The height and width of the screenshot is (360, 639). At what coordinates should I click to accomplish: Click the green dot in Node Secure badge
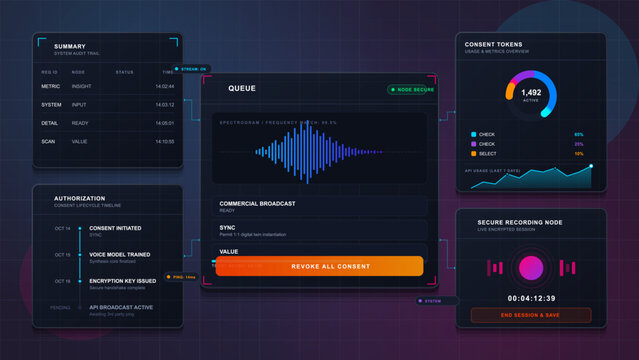click(x=393, y=90)
